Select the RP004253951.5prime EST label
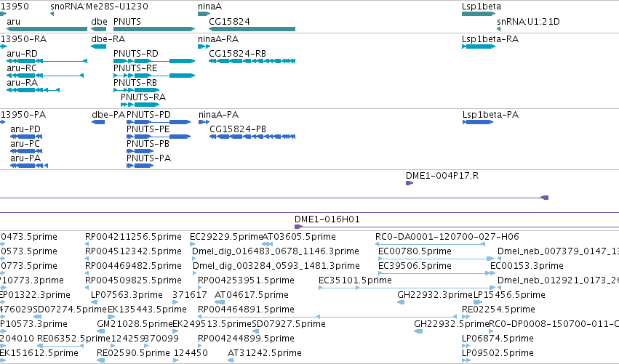The image size is (619, 364). (x=246, y=280)
